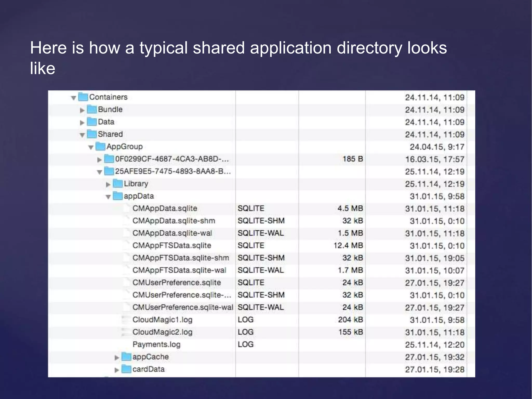
Task: Click the 25AFE9E5-7475 folder icon
Action: [x=109, y=171]
